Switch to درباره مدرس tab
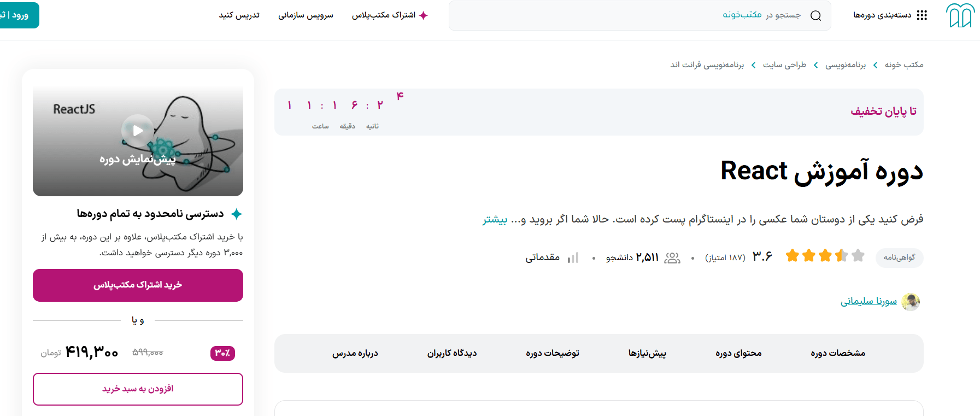This screenshot has height=416, width=980. click(355, 353)
